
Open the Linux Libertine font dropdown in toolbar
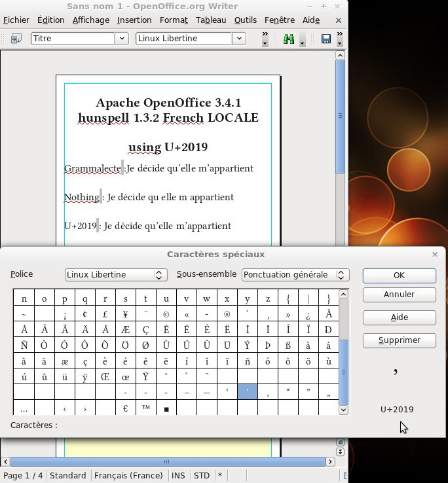239,39
